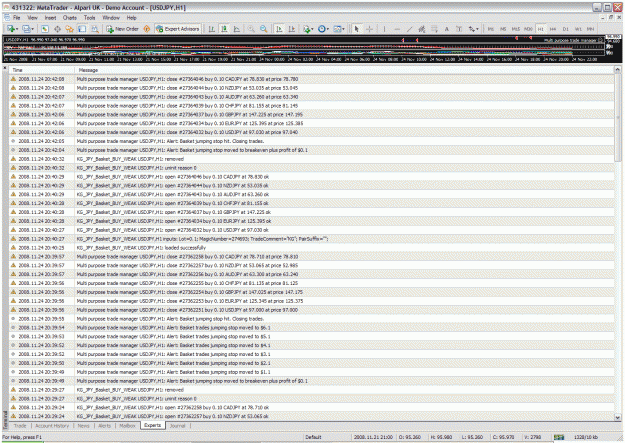Open the View menu

32,18
